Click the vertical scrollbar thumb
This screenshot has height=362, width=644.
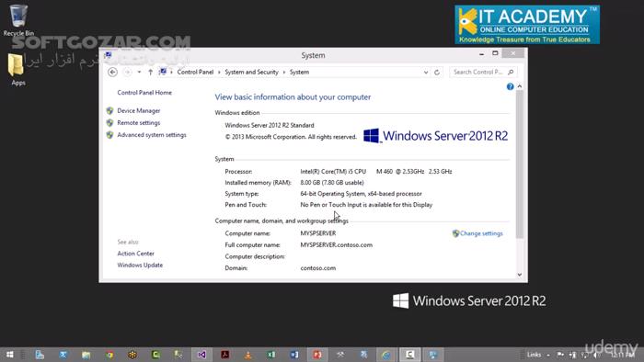click(x=520, y=164)
